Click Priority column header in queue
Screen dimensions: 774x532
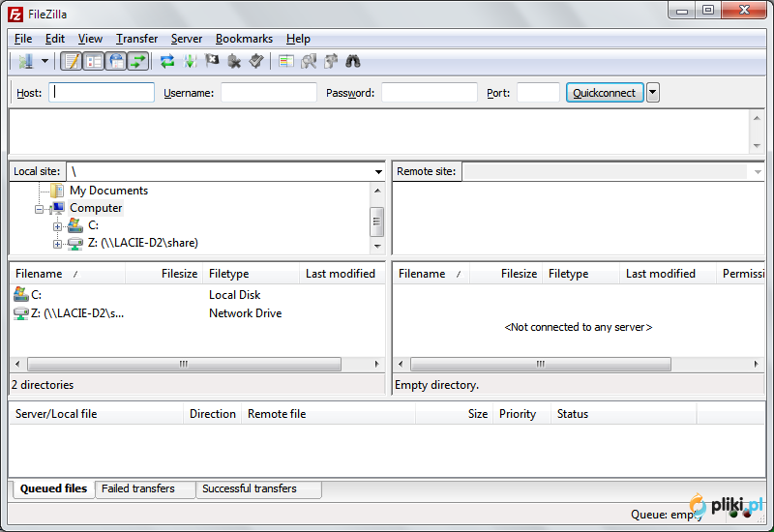pyautogui.click(x=521, y=414)
